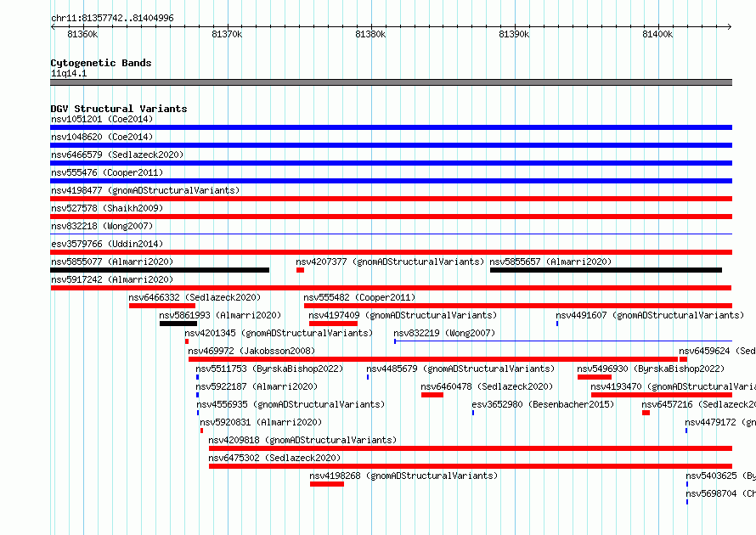756x535 pixels.
Task: Select the red bar under nsv6457216
Action: 646,413
